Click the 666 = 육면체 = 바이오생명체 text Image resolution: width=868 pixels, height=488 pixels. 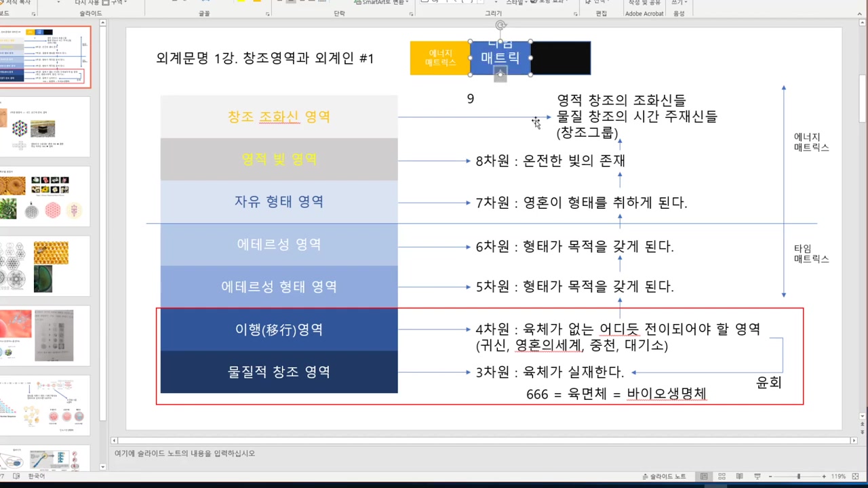(x=616, y=394)
